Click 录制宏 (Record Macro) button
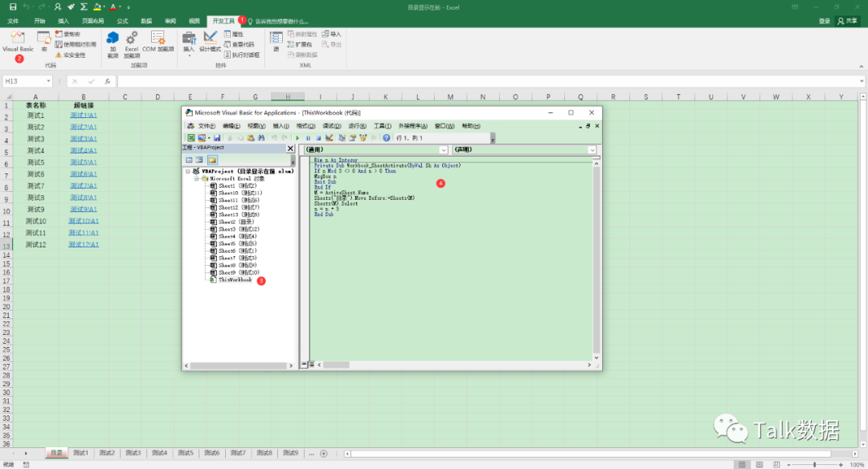 [x=68, y=35]
